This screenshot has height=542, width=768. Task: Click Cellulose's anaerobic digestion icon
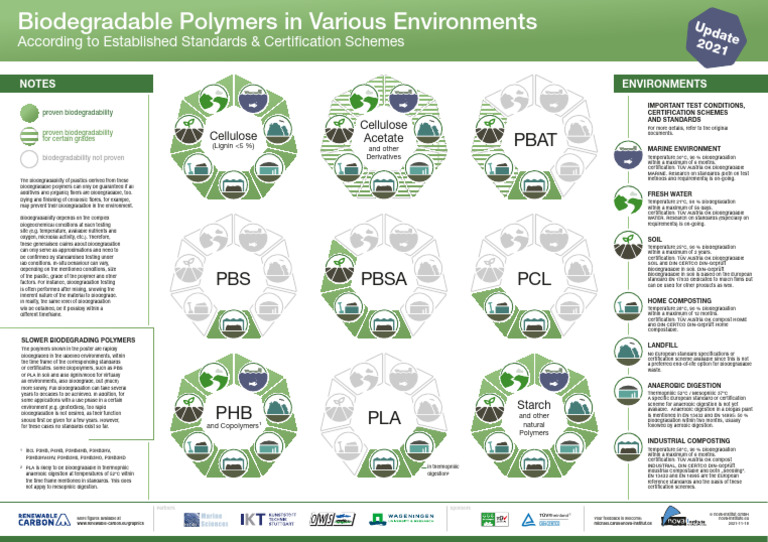(x=269, y=167)
